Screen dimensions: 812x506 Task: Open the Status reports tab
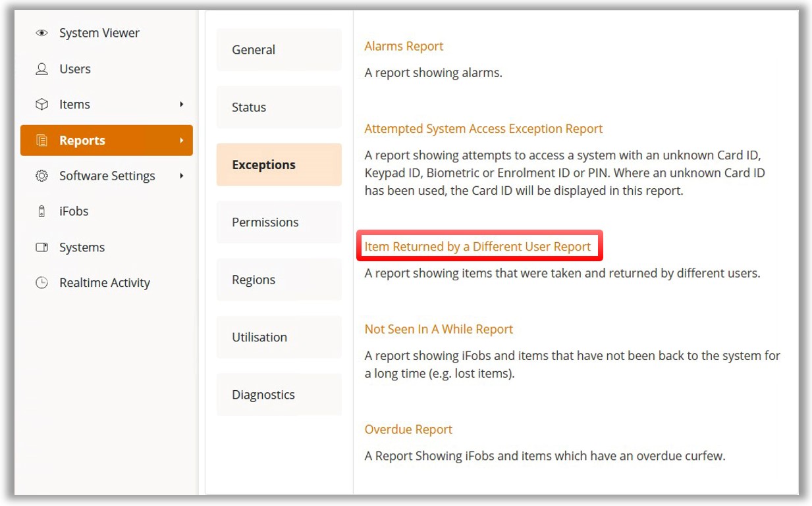(x=279, y=107)
